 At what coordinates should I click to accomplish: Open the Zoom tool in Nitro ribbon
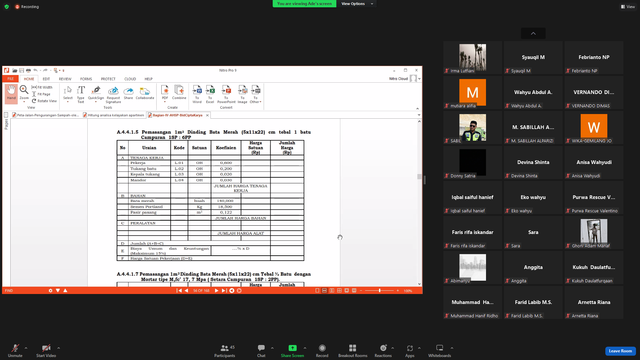click(24, 93)
